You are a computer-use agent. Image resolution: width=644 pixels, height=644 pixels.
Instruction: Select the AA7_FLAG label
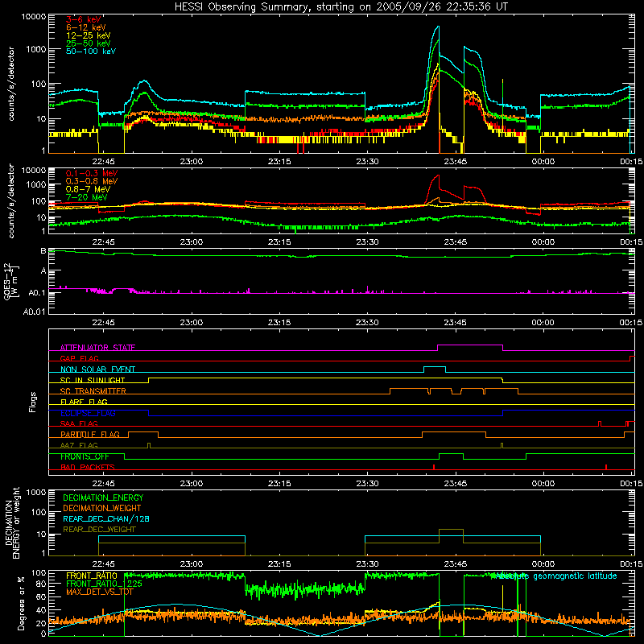click(x=79, y=445)
